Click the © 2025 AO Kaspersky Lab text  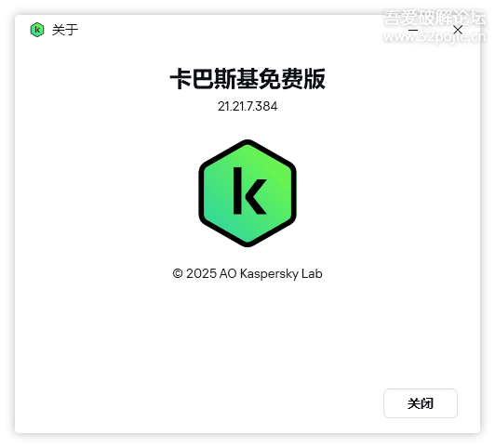(247, 273)
